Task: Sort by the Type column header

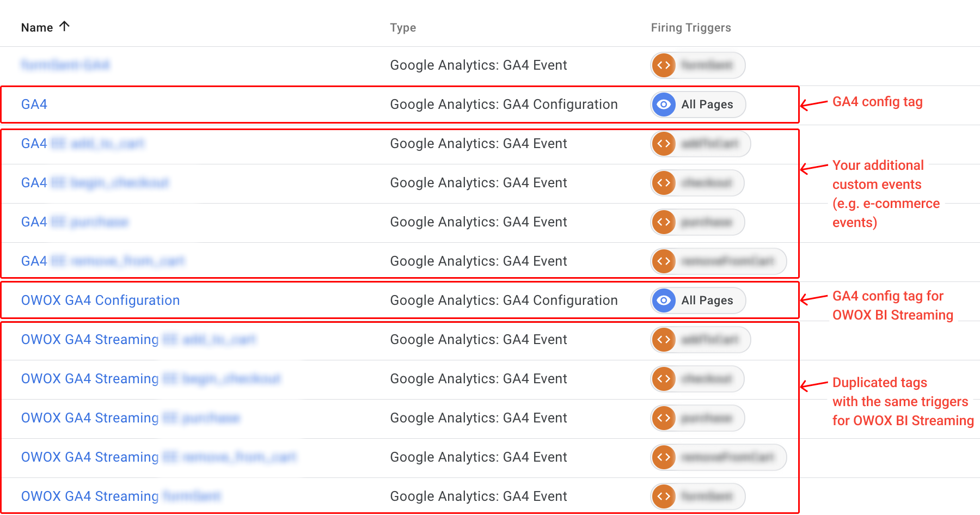Action: pyautogui.click(x=403, y=28)
